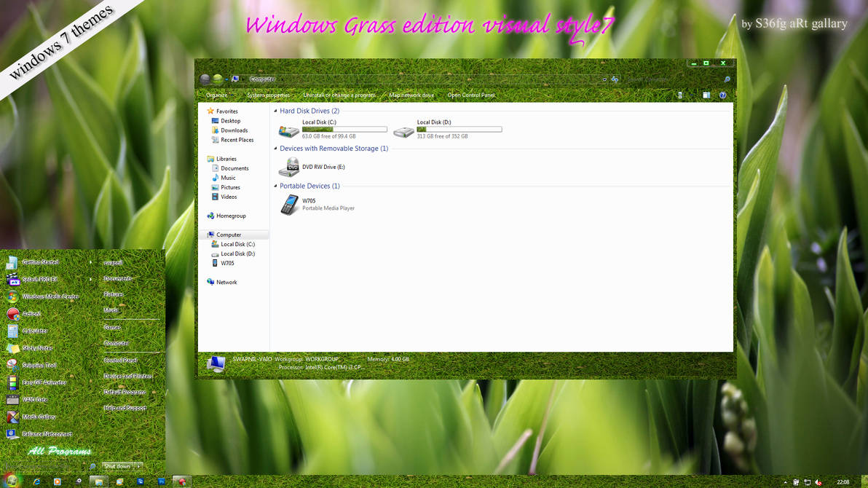
Task: Click the Help icon in Explorer toolbar
Action: 722,95
